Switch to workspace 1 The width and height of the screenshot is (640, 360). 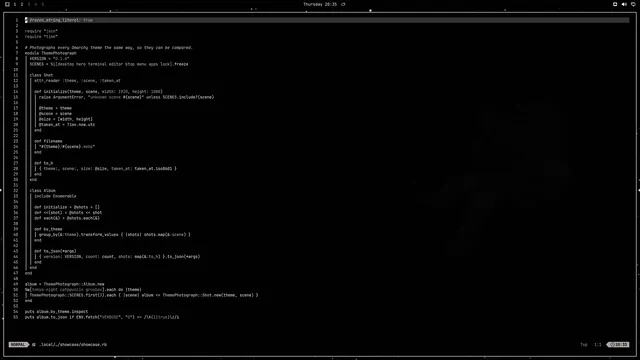click(x=15, y=4)
